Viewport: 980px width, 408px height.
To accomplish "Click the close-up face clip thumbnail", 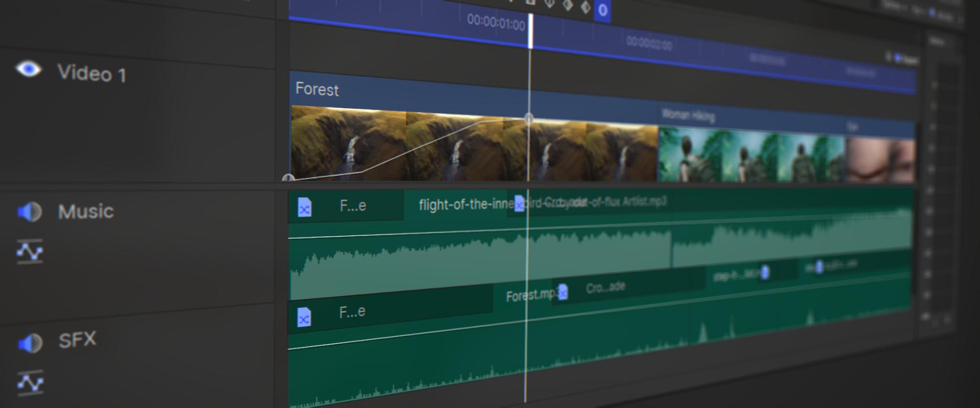I will pyautogui.click(x=881, y=161).
